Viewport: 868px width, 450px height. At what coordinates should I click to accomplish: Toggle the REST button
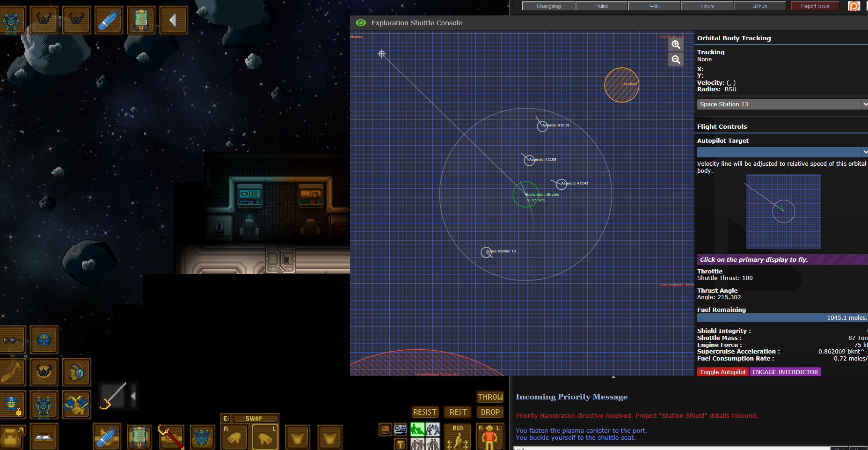pos(458,412)
